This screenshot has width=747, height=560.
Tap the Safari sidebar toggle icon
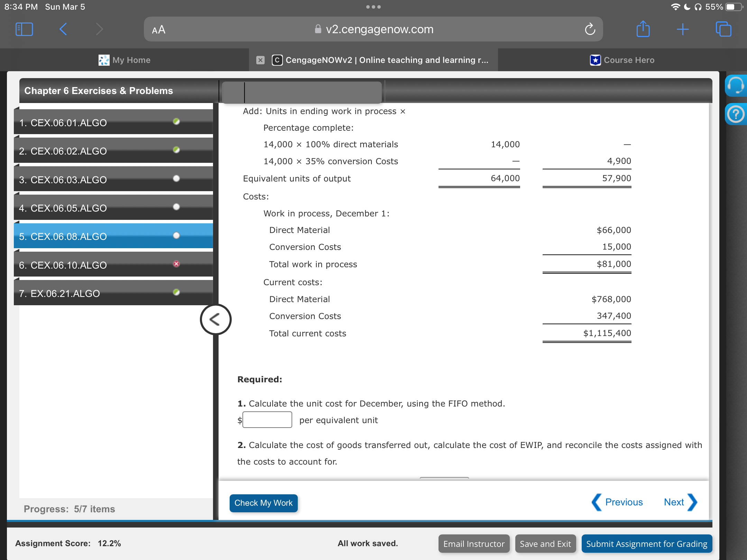(x=24, y=29)
